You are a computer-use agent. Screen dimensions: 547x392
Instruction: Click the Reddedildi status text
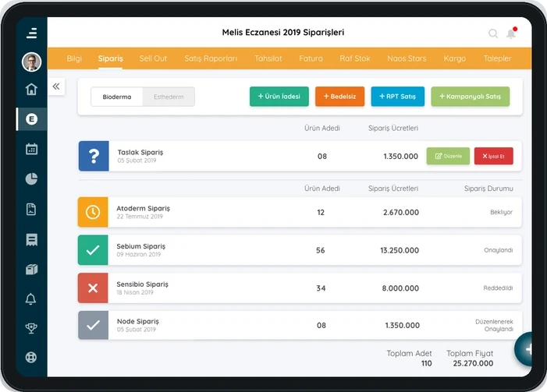tap(498, 288)
